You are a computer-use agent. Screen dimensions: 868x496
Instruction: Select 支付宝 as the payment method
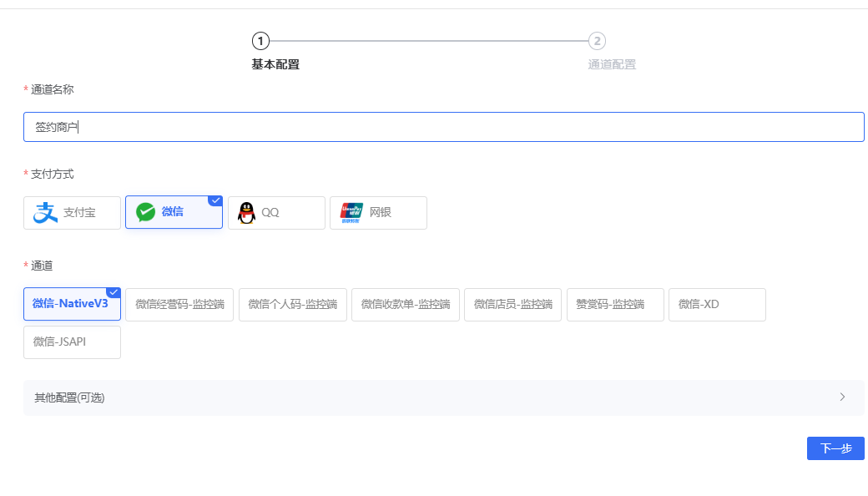point(71,212)
